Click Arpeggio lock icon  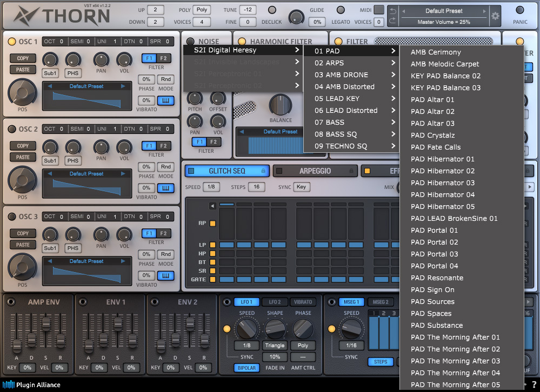(351, 171)
